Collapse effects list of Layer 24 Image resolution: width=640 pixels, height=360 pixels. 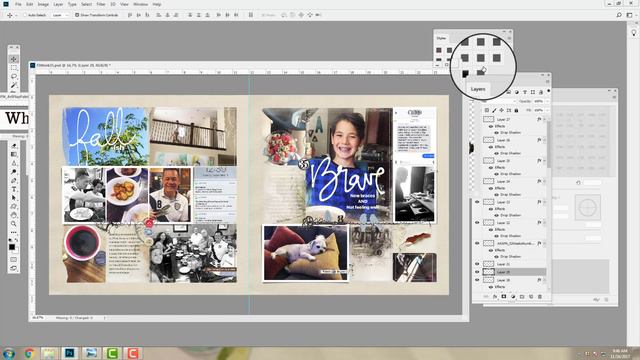[x=544, y=181]
